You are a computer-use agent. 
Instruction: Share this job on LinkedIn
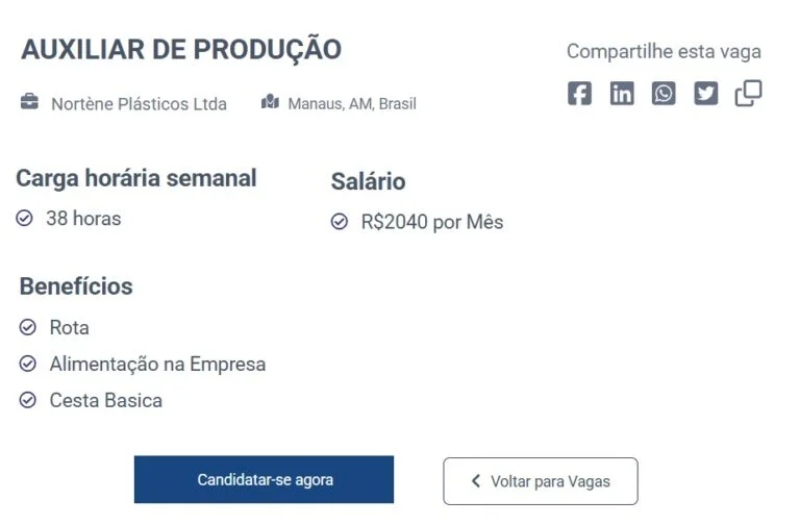pyautogui.click(x=622, y=94)
